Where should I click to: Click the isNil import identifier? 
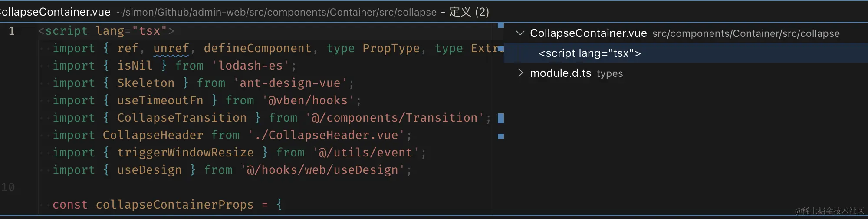[135, 66]
